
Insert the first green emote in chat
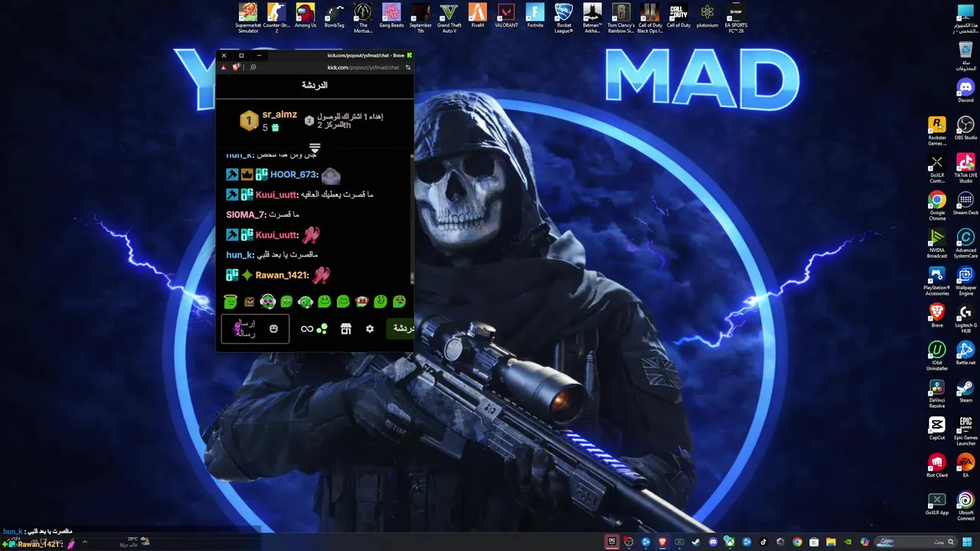coord(230,302)
